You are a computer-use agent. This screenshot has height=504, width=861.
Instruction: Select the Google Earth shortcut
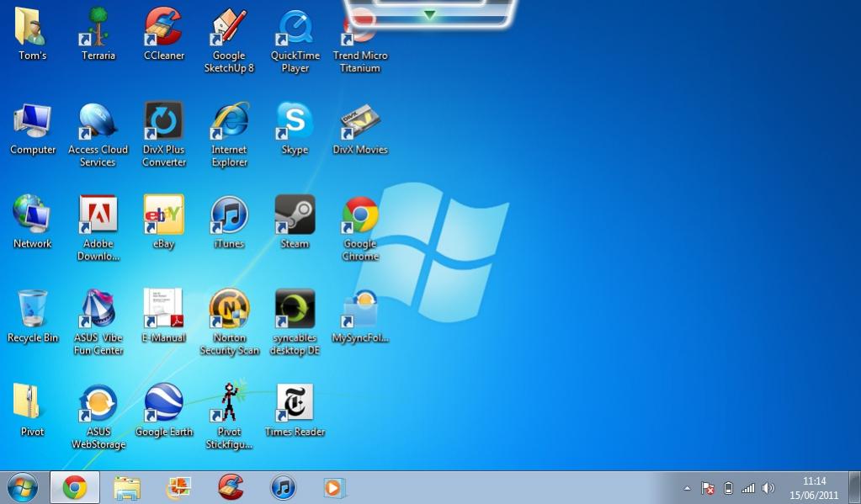point(163,404)
